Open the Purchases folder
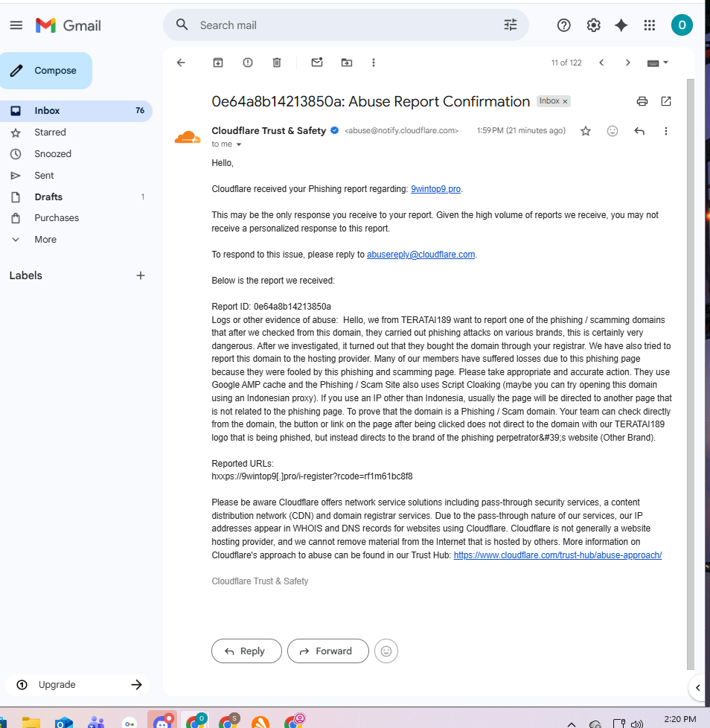710x728 pixels. [x=76, y=218]
